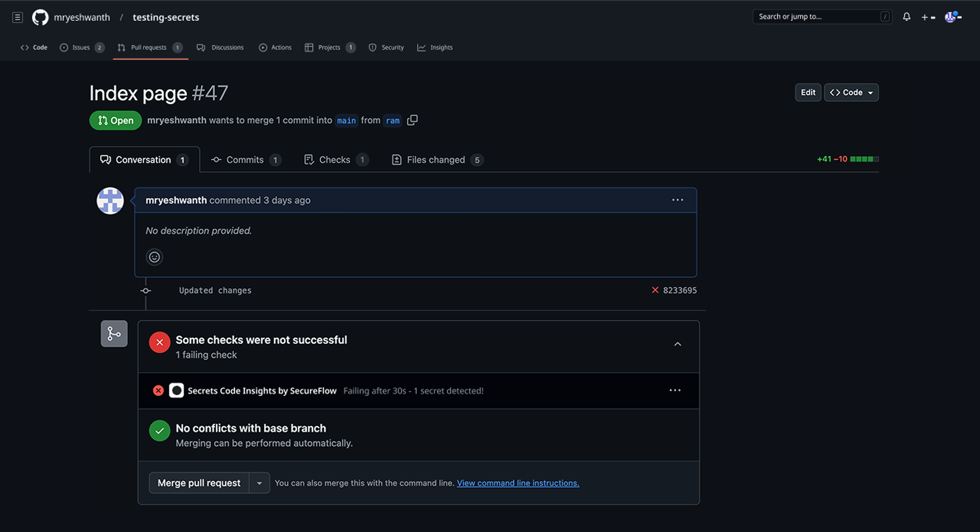Image resolution: width=980 pixels, height=532 pixels.
Task: Click the main base branch label
Action: (x=346, y=121)
